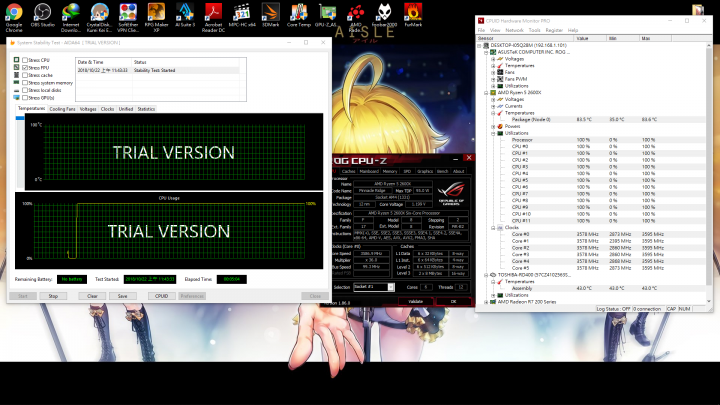Click the Validate button in CPU-Z
This screenshot has width=720, height=405.
pyautogui.click(x=415, y=302)
